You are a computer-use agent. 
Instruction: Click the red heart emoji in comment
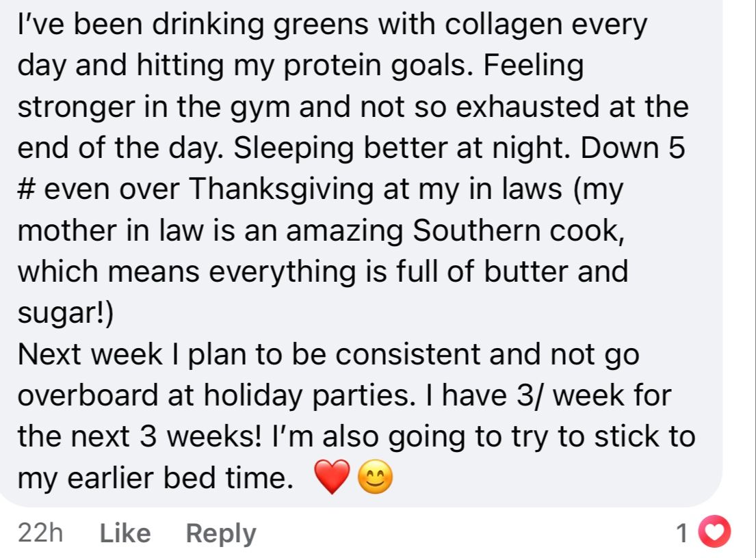coord(333,477)
